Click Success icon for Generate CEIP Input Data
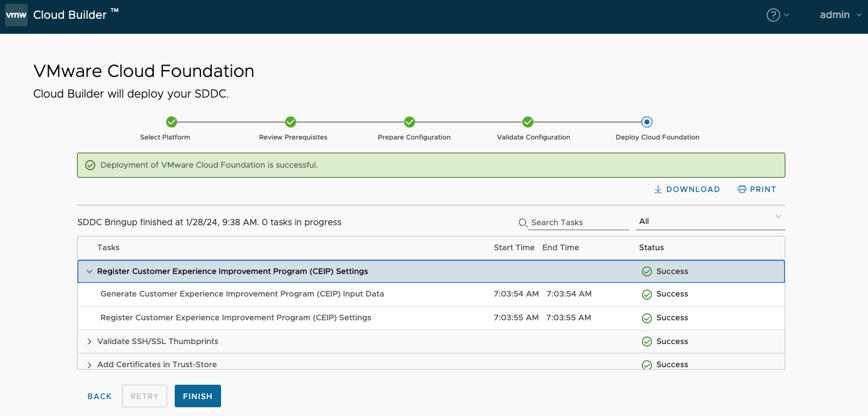Viewport: 868px width, 416px height. [x=647, y=295]
